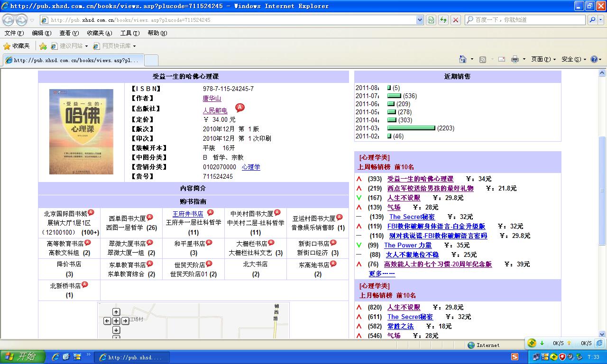Click the 2011-03 sales bar
The height and width of the screenshot is (364, 607).
point(411,128)
